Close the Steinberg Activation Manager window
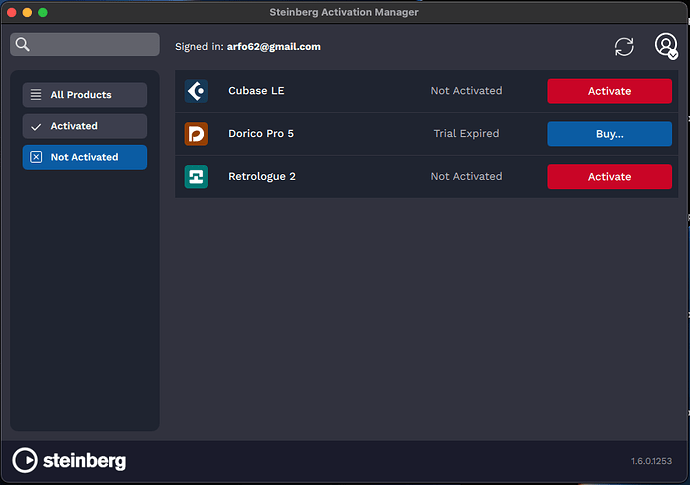Viewport: 690px width, 485px height. pyautogui.click(x=12, y=12)
